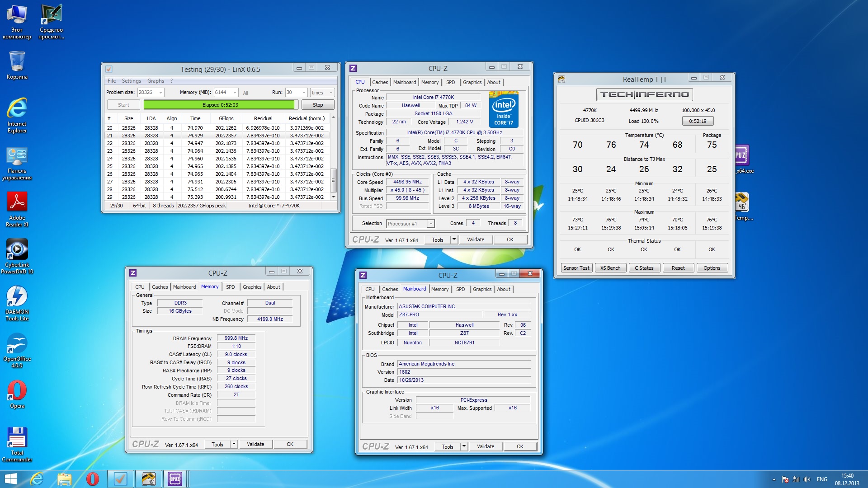Expand the Processor #1 selection dropdown
868x488 pixels.
pyautogui.click(x=431, y=224)
